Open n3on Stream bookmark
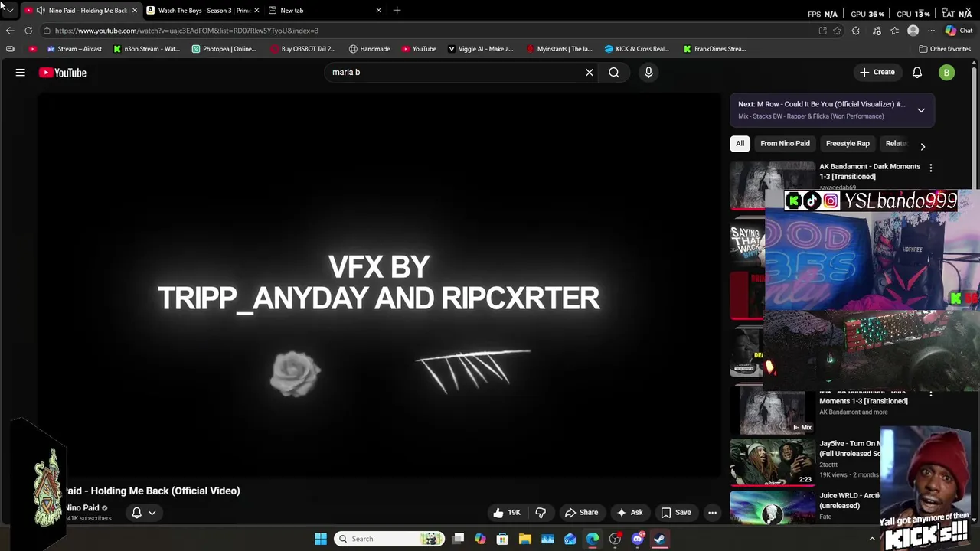 pyautogui.click(x=146, y=49)
